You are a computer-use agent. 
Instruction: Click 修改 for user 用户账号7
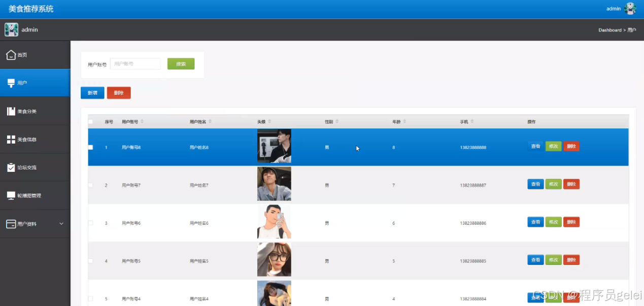(x=553, y=184)
